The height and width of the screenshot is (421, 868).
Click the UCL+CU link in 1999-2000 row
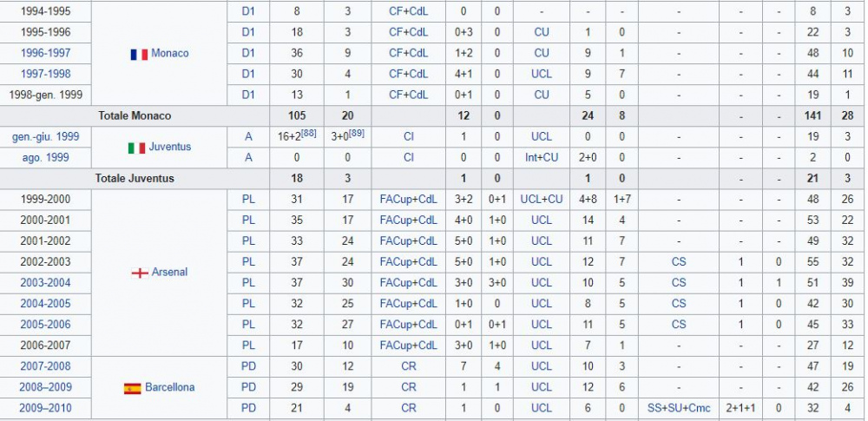(x=542, y=200)
